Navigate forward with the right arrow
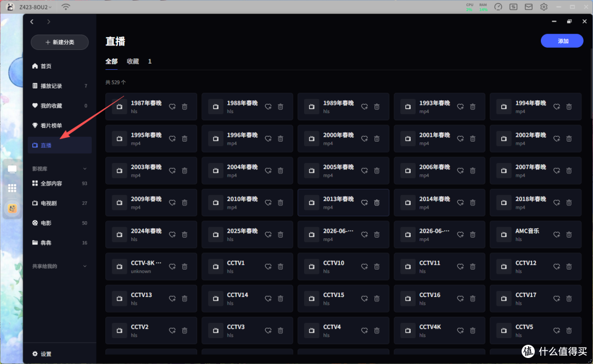The width and height of the screenshot is (593, 364). [x=48, y=22]
